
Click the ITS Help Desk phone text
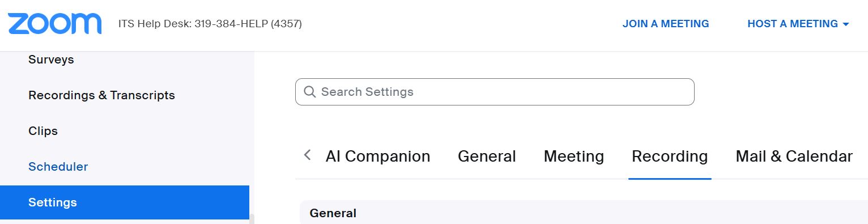point(210,24)
